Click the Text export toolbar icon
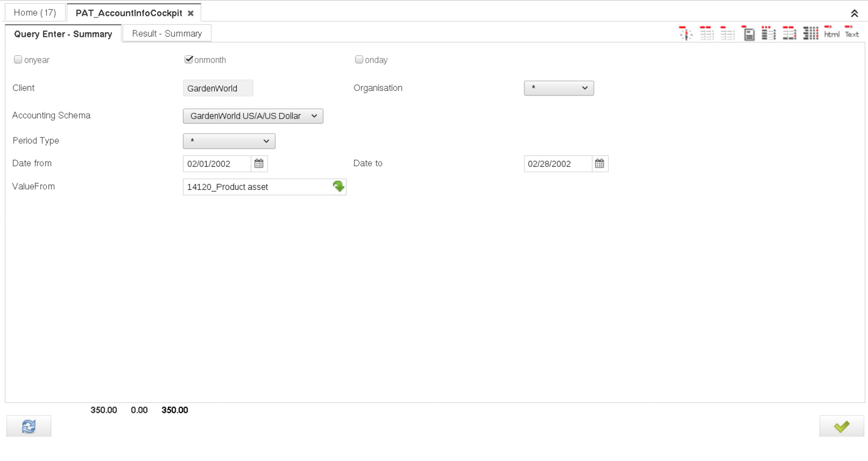 coord(852,32)
